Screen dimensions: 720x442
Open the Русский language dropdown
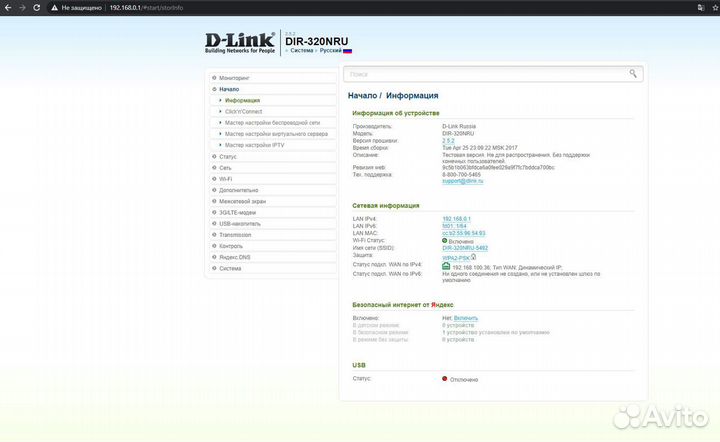point(331,50)
